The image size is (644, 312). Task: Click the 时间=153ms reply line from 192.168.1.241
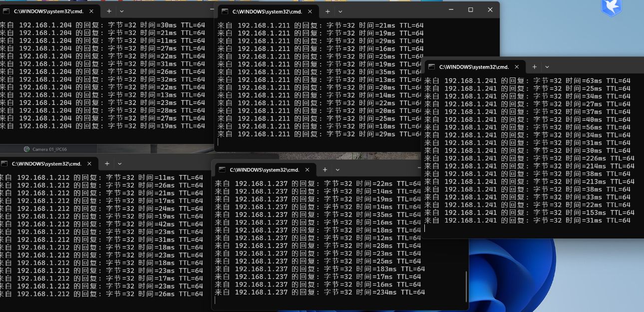point(529,212)
